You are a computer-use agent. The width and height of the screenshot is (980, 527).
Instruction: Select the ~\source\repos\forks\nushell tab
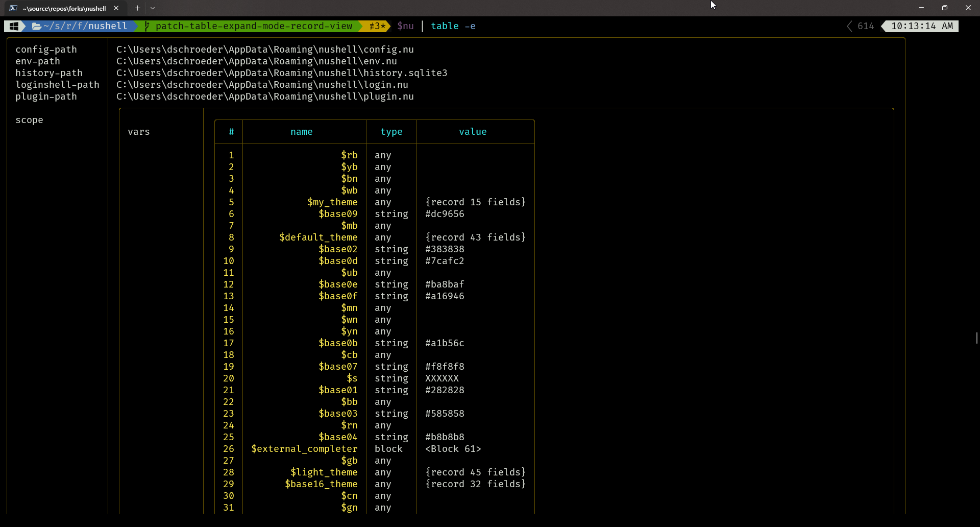(x=64, y=8)
